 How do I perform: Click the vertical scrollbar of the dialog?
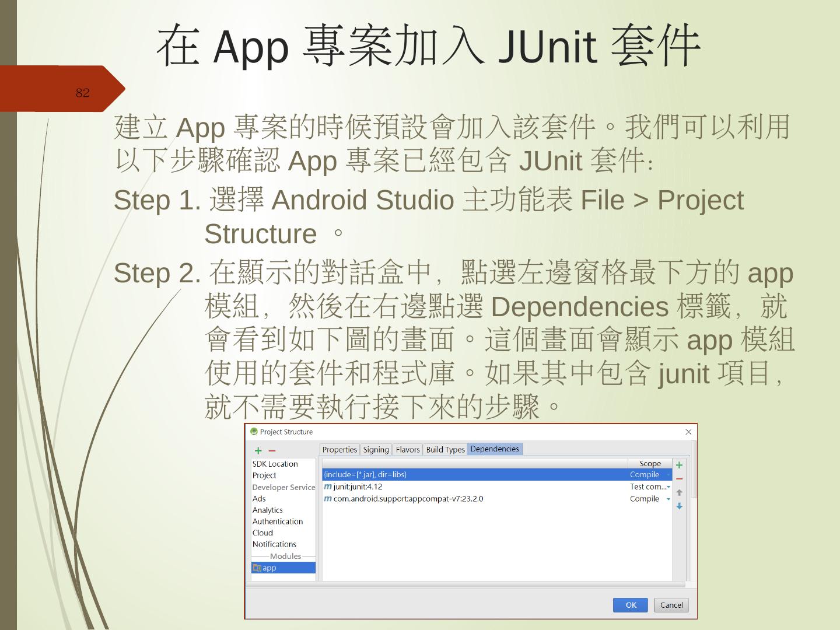click(x=694, y=470)
